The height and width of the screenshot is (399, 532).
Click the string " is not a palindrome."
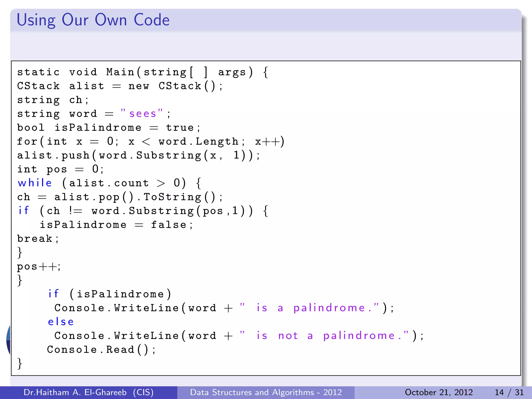coord(324,335)
